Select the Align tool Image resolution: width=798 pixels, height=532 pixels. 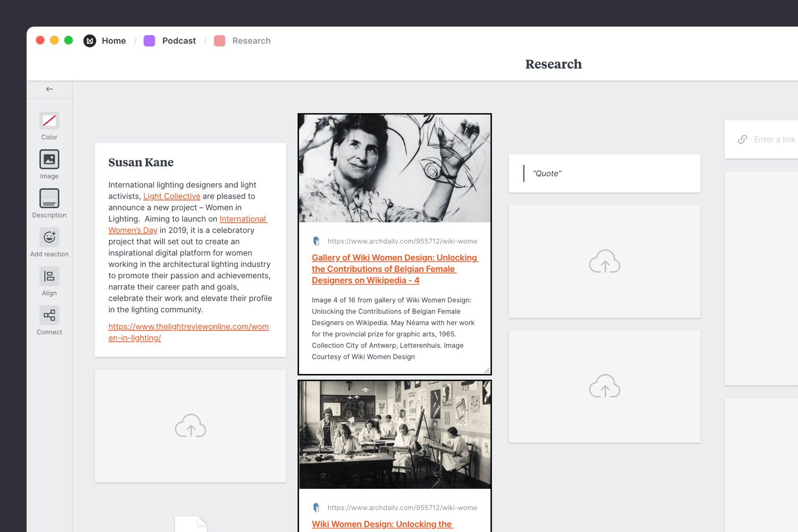49,276
